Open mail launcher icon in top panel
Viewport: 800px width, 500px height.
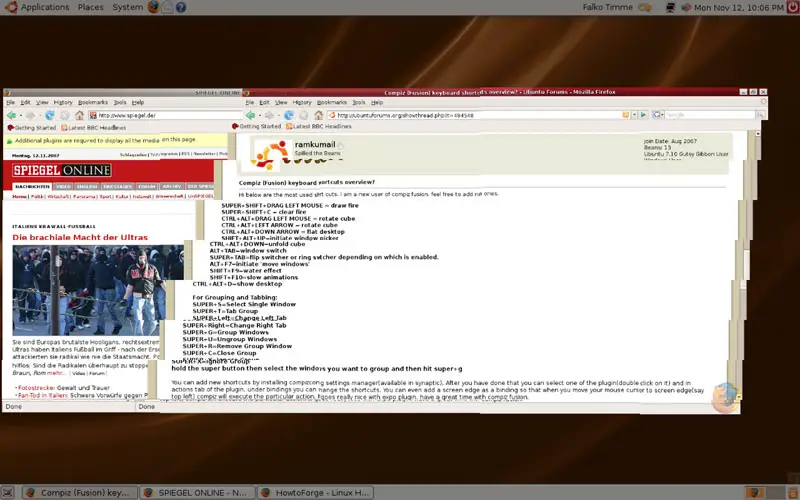pyautogui.click(x=167, y=7)
